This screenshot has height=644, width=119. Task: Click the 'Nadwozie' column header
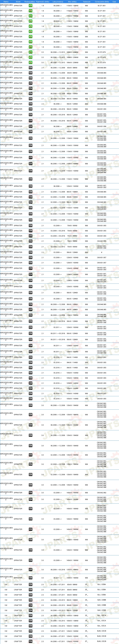pyautogui.click(x=86, y=2)
